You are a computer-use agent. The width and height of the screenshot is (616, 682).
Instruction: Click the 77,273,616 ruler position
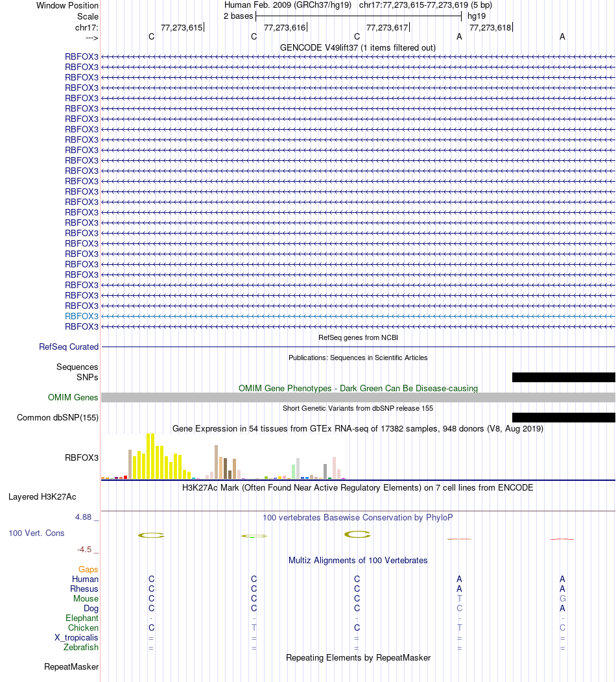[285, 27]
